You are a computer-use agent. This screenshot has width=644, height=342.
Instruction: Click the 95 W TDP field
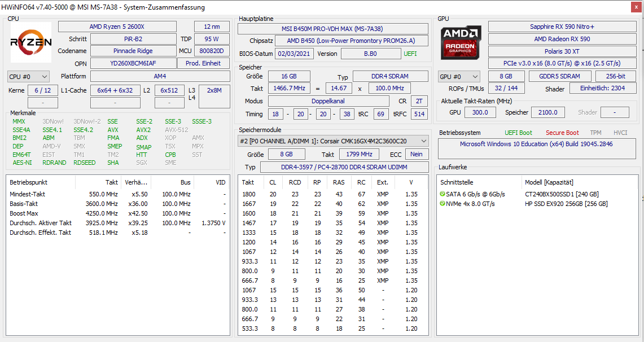tap(212, 39)
